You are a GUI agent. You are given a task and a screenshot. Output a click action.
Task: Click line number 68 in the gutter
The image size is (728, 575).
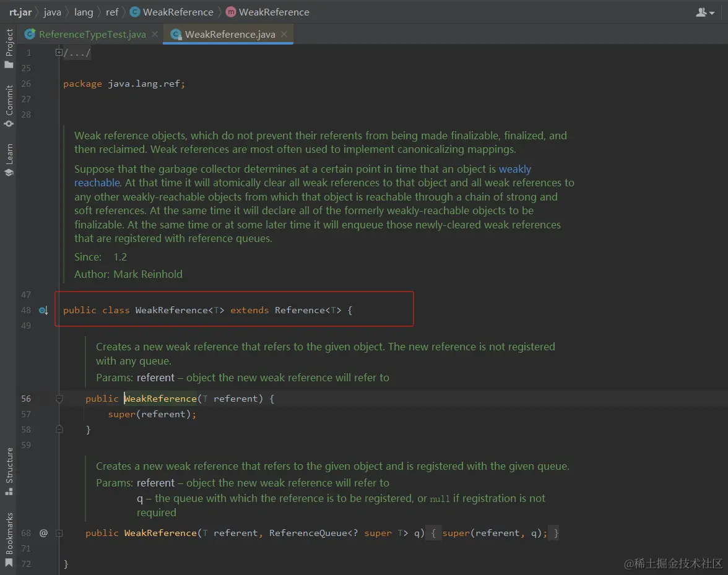26,534
